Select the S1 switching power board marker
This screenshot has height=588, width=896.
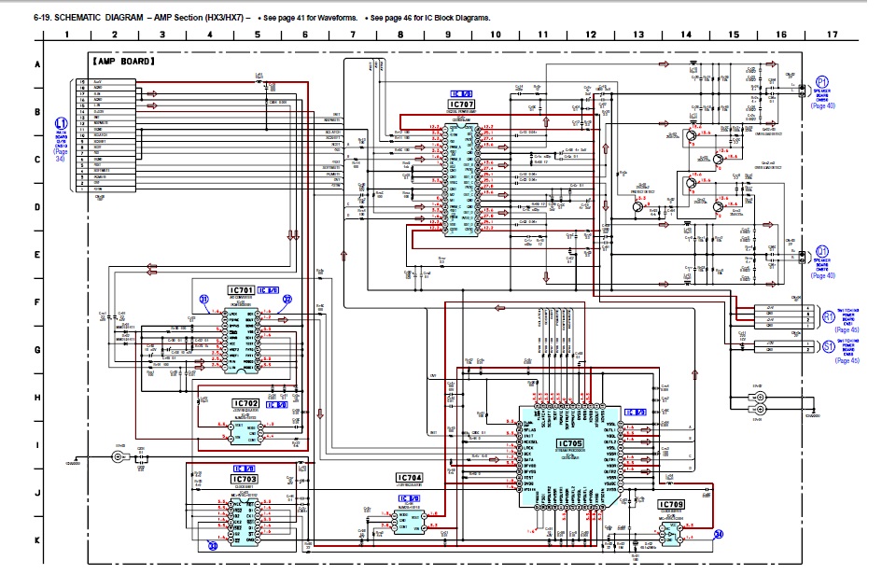click(829, 345)
